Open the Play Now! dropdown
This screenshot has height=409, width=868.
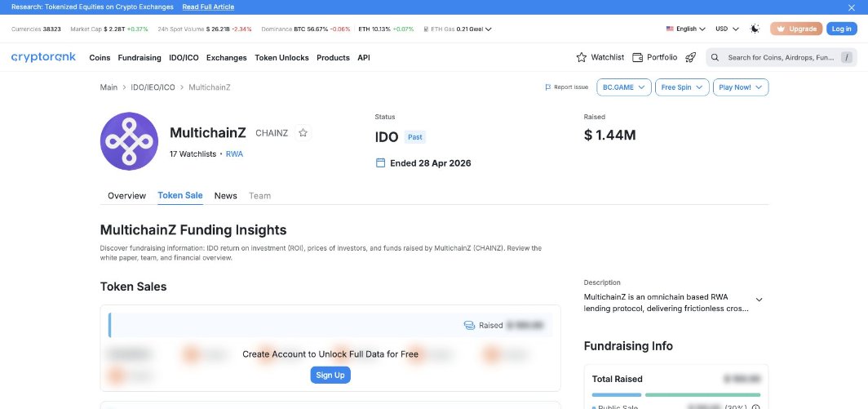point(741,87)
